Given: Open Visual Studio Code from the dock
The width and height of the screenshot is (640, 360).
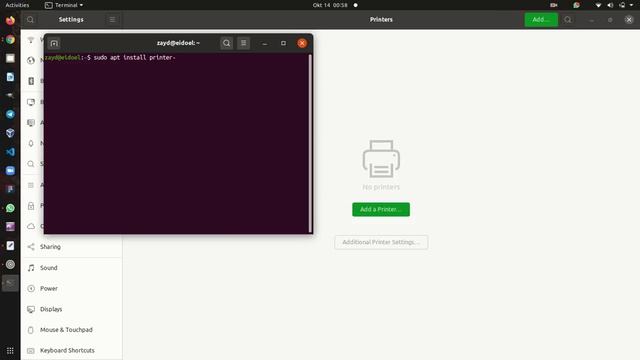Looking at the screenshot, I should point(10,152).
